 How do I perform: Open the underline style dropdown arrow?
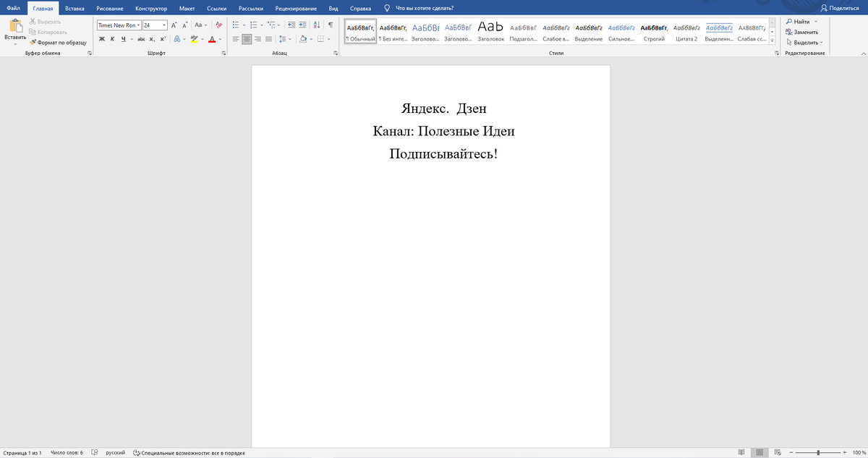[131, 38]
